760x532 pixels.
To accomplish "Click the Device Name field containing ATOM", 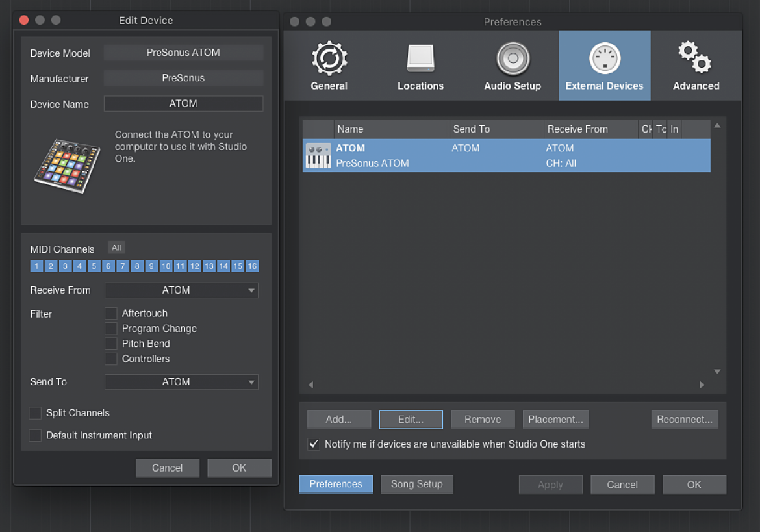I will point(183,104).
